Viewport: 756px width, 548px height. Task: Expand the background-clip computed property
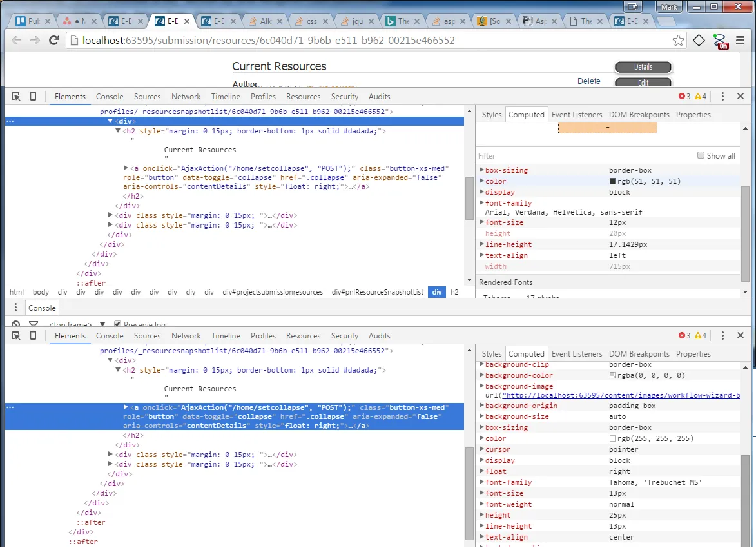[x=481, y=365]
